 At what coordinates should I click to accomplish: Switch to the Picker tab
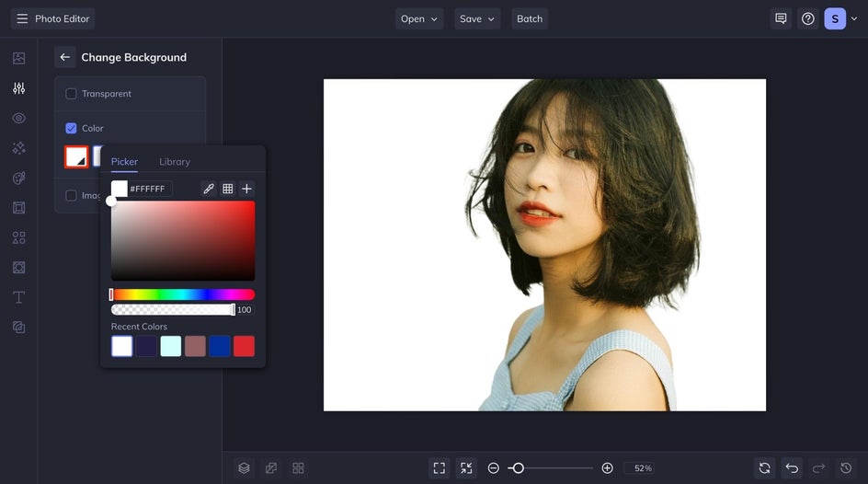(124, 162)
